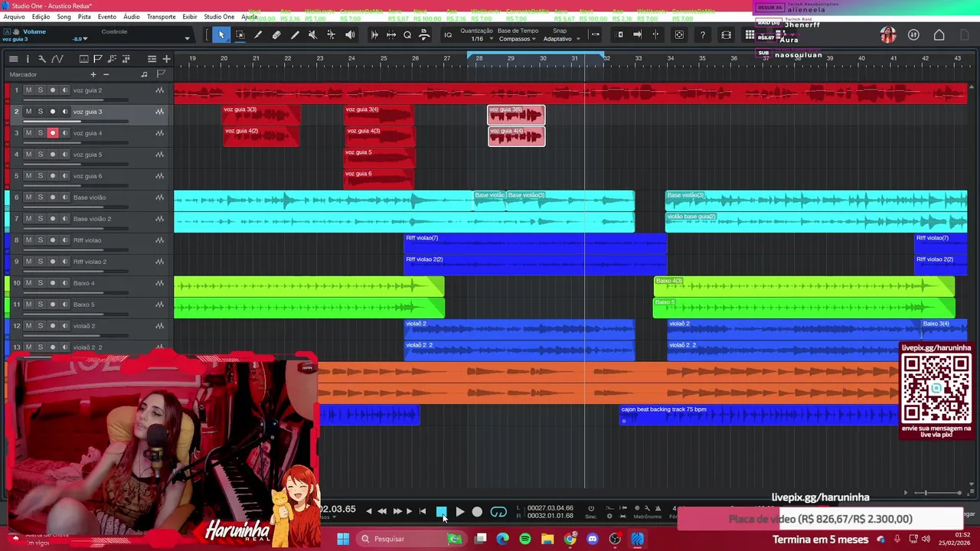Open the Pista menu
Screen dimensions: 980x551
tap(84, 17)
